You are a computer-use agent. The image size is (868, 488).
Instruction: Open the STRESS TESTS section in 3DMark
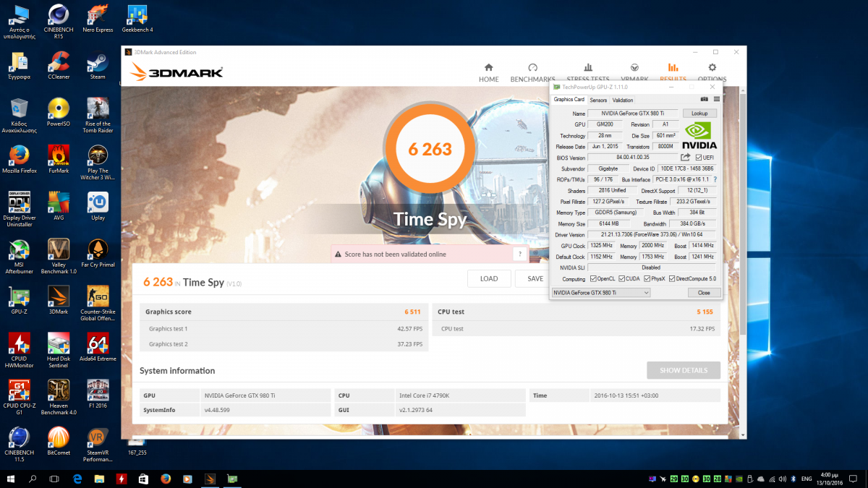click(588, 72)
